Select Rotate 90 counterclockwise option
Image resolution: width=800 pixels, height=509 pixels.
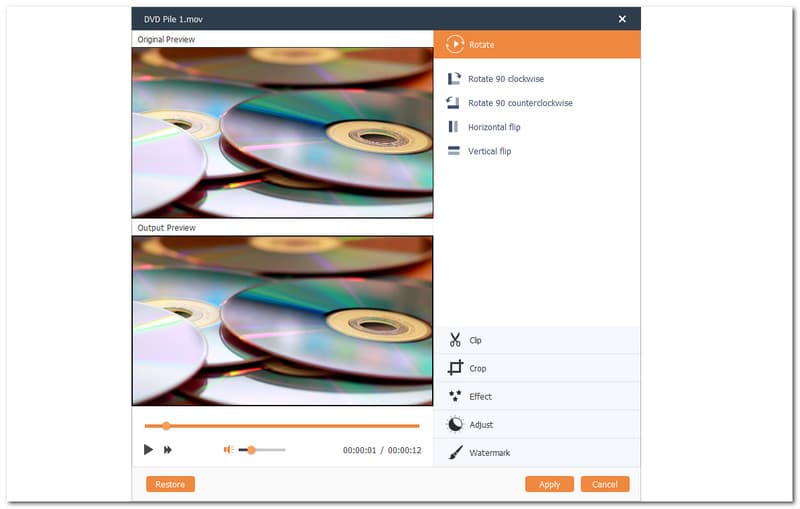pyautogui.click(x=520, y=103)
